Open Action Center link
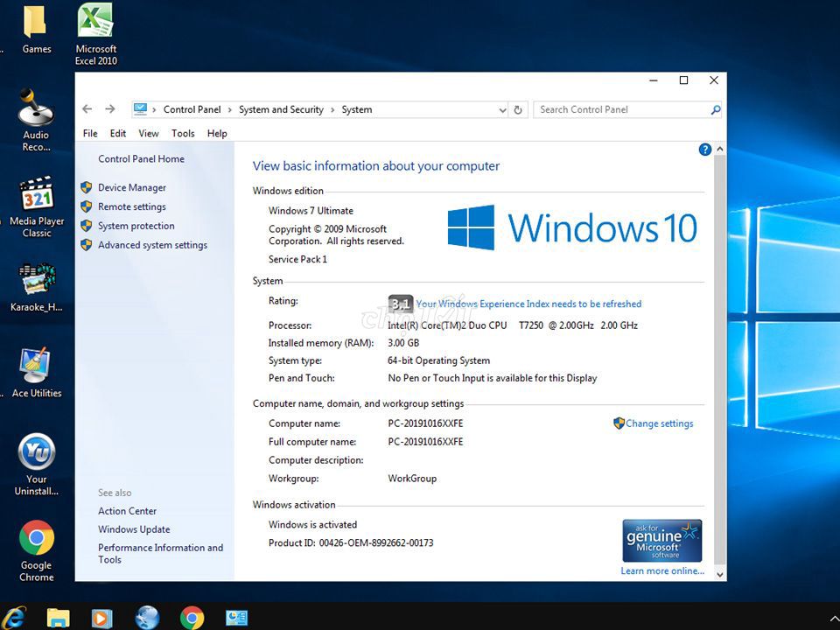 tap(127, 511)
